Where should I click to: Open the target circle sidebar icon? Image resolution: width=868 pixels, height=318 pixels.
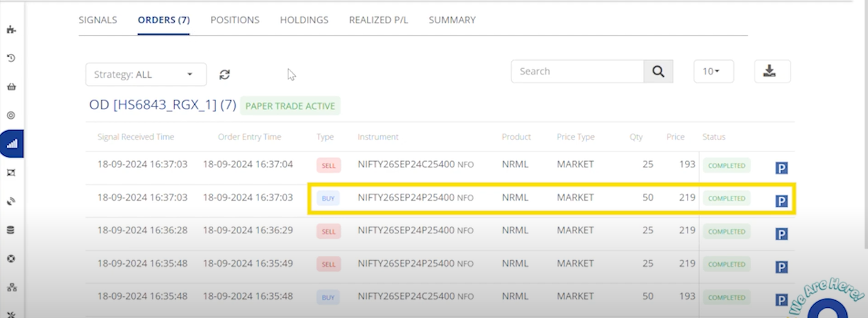tap(11, 115)
